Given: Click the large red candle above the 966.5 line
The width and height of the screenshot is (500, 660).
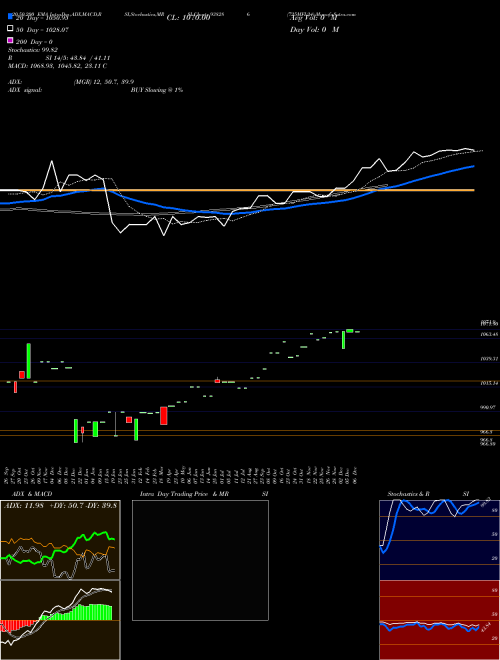Looking at the screenshot, I should click(x=164, y=415).
